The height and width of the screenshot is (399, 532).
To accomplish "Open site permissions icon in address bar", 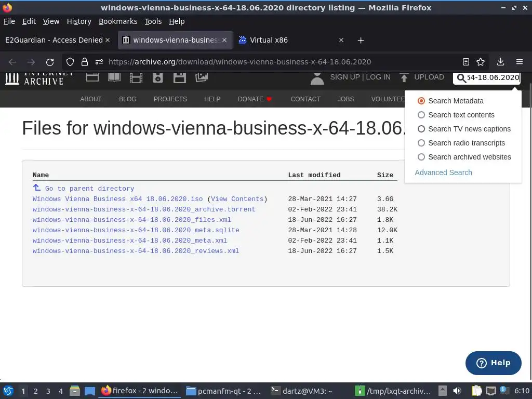I will tap(99, 62).
